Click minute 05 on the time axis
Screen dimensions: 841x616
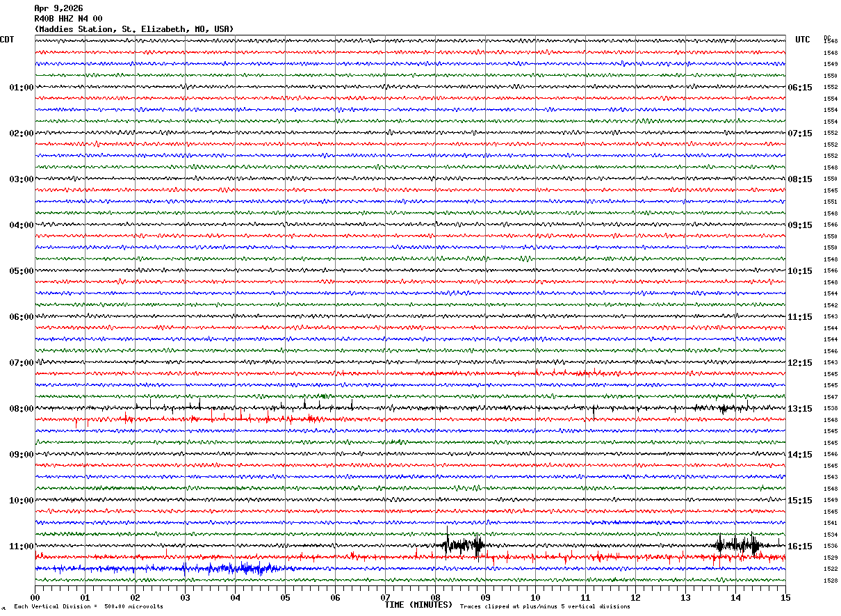click(x=285, y=597)
